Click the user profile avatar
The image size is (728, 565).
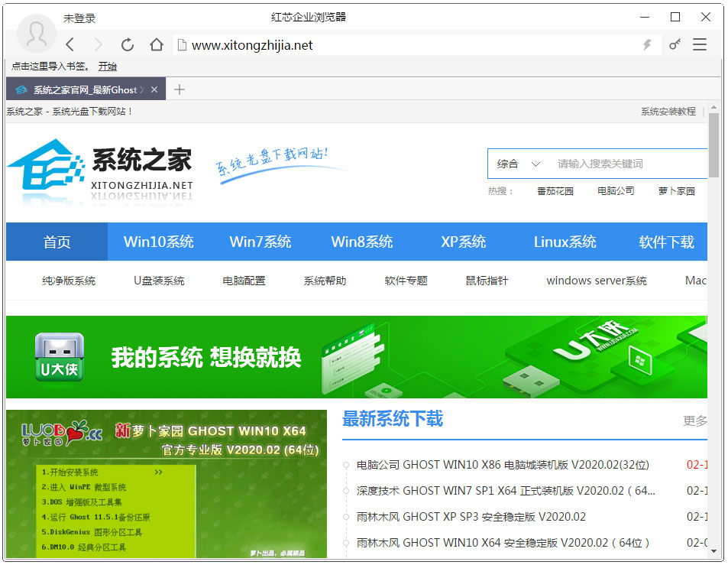click(x=36, y=33)
